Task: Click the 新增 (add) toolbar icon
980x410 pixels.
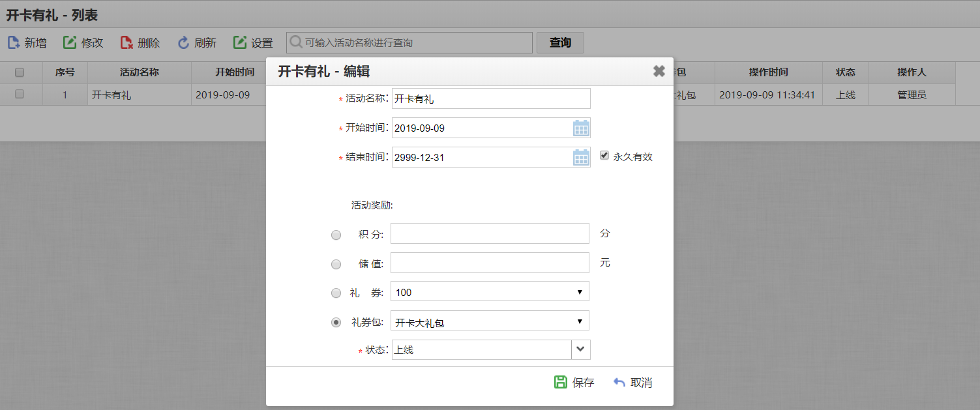Action: (14, 43)
